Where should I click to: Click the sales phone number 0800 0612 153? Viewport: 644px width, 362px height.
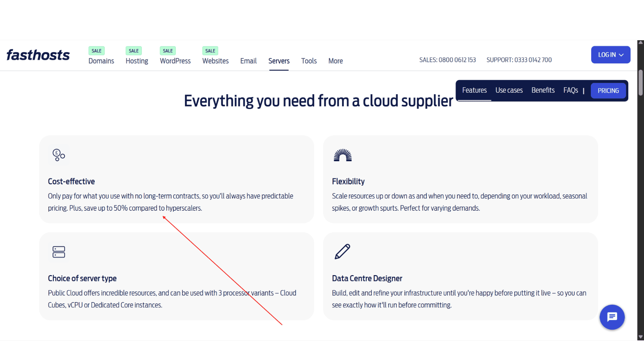(457, 60)
